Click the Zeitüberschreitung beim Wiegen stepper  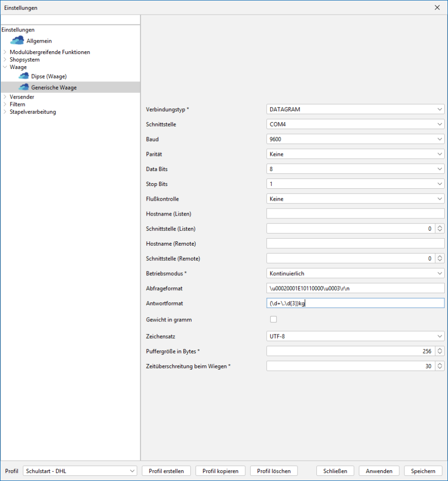440,366
